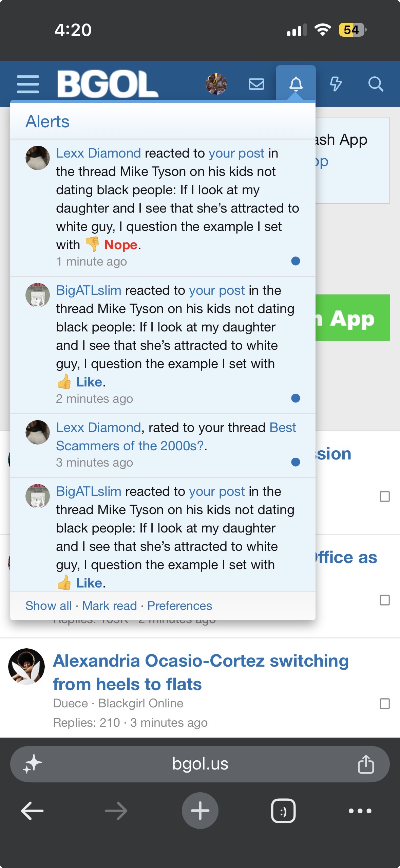The height and width of the screenshot is (868, 400).
Task: Open the conversations envelope icon
Action: pyautogui.click(x=256, y=84)
